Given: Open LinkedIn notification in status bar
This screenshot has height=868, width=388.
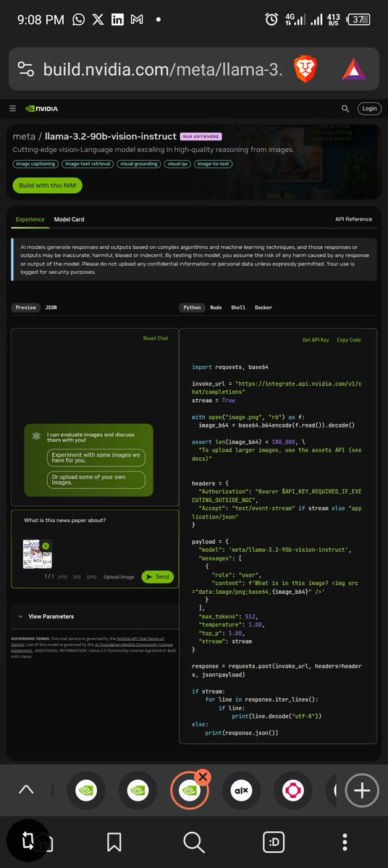Looking at the screenshot, I should pyautogui.click(x=117, y=20).
